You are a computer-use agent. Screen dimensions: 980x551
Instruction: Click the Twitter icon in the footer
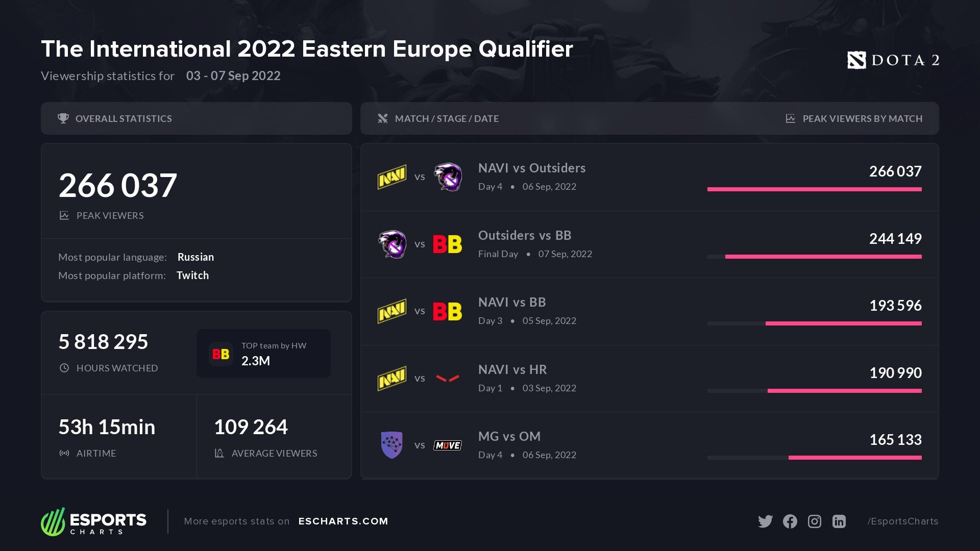tap(765, 521)
